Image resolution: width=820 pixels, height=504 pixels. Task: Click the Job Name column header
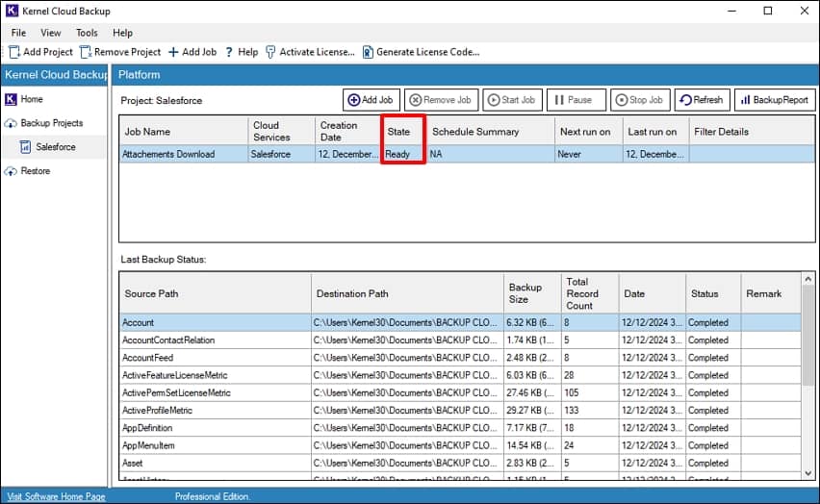(184, 131)
